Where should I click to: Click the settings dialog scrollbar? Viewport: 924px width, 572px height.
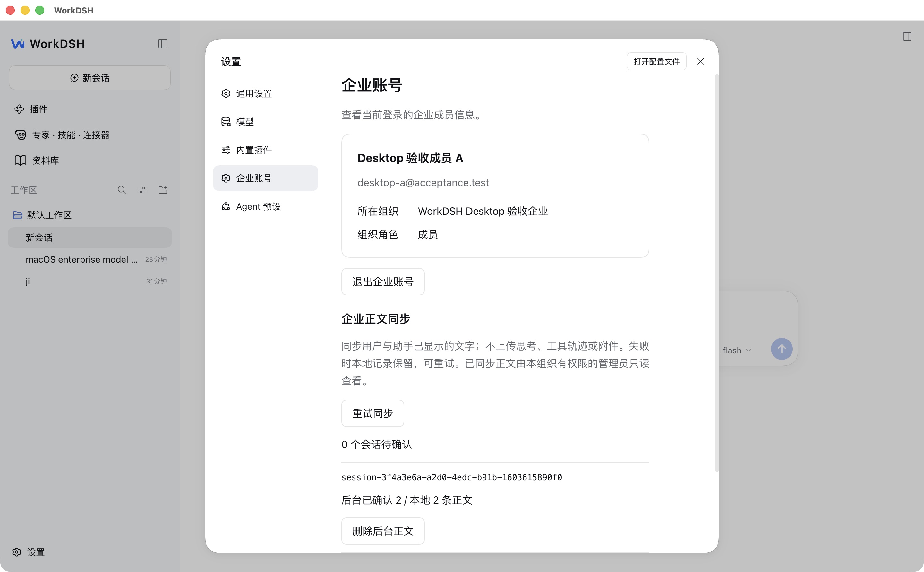[x=716, y=273]
